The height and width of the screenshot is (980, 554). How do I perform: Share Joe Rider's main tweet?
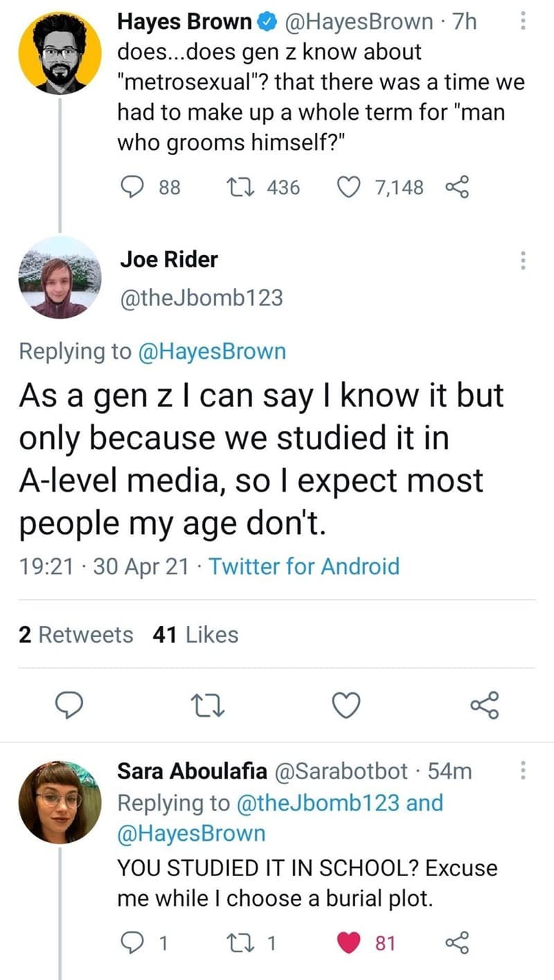[x=484, y=705]
